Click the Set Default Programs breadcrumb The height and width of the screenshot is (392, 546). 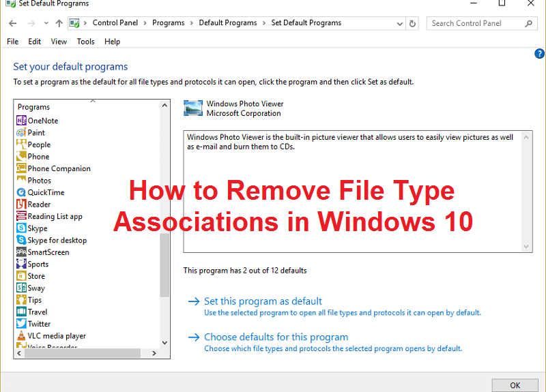point(306,23)
